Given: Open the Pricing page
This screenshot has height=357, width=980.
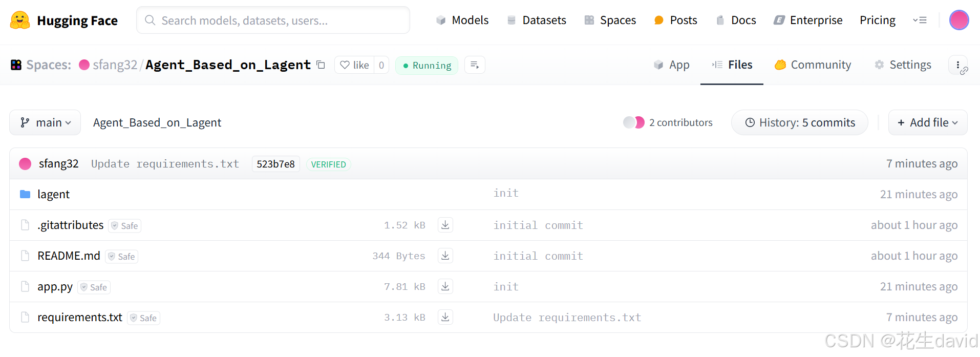Looking at the screenshot, I should tap(878, 20).
